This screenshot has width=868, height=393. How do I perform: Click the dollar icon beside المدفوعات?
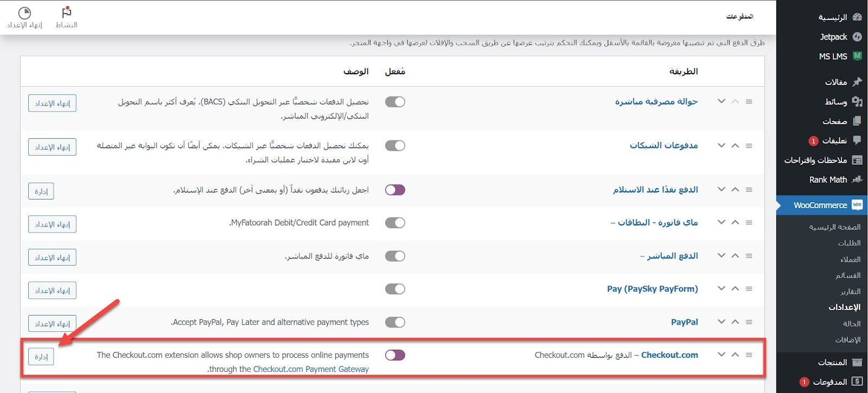857,382
